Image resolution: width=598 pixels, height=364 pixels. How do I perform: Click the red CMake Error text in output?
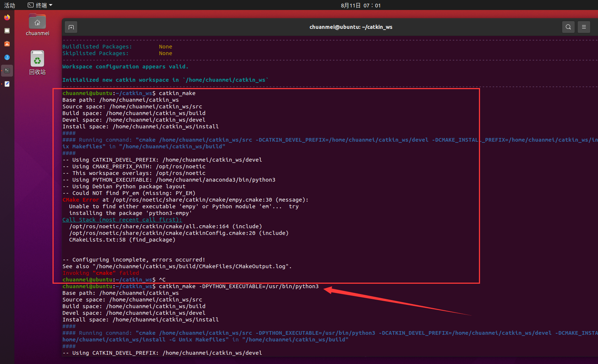point(81,199)
